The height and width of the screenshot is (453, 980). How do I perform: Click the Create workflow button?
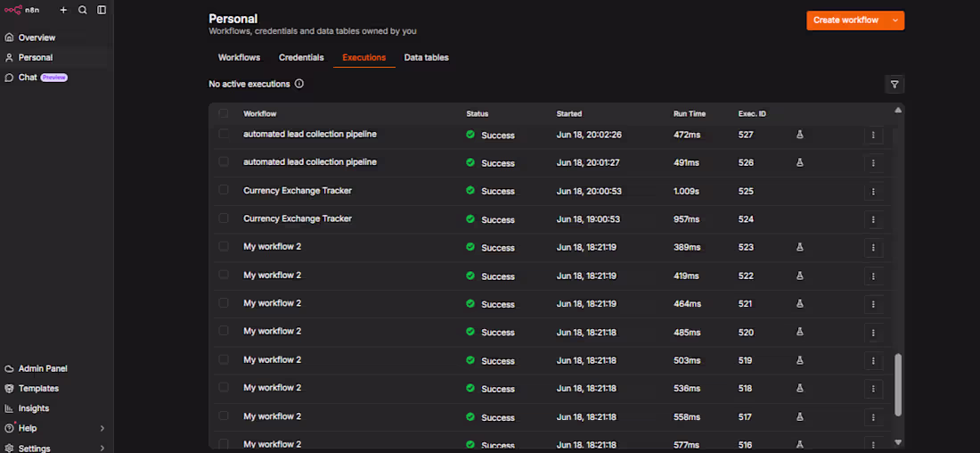tap(845, 20)
